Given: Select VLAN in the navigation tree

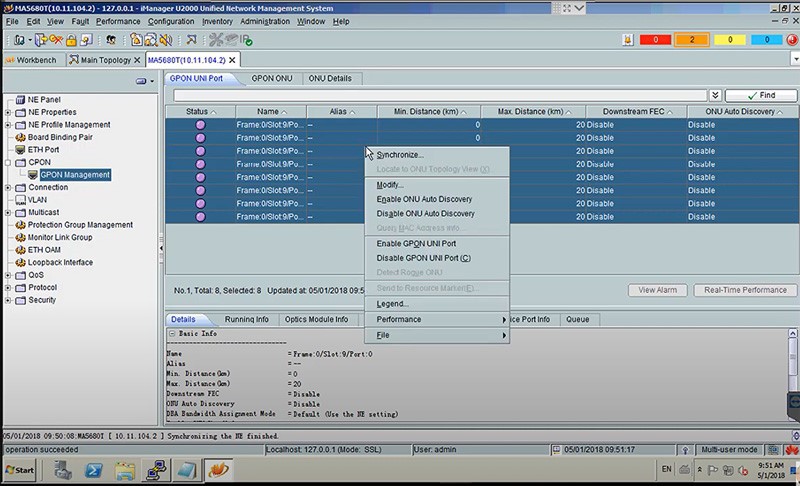Looking at the screenshot, I should click(37, 200).
